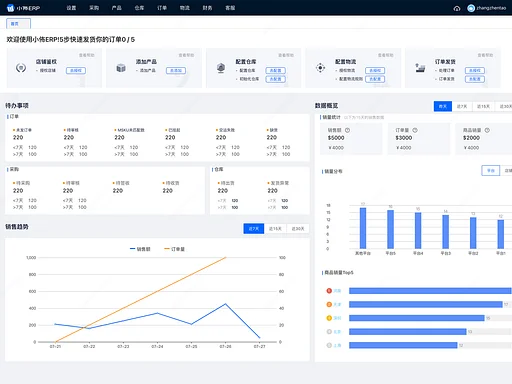The height and width of the screenshot is (384, 512).
Task: Click the 订单发货 card shipping icon
Action: [420, 68]
